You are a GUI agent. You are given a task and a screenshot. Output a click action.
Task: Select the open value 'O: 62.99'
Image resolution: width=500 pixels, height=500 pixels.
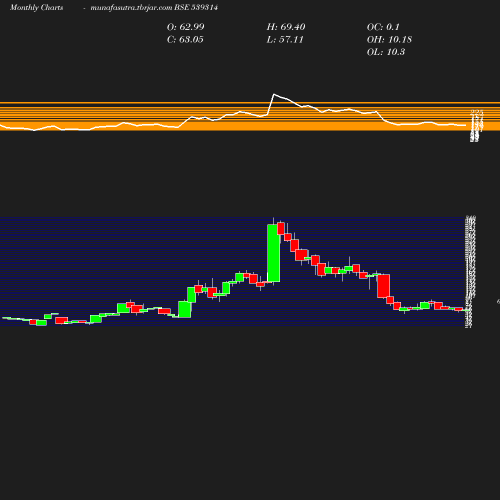pos(185,27)
